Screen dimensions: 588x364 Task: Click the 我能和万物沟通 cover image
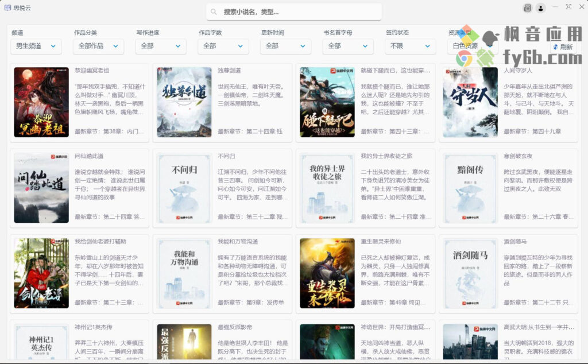[184, 273]
